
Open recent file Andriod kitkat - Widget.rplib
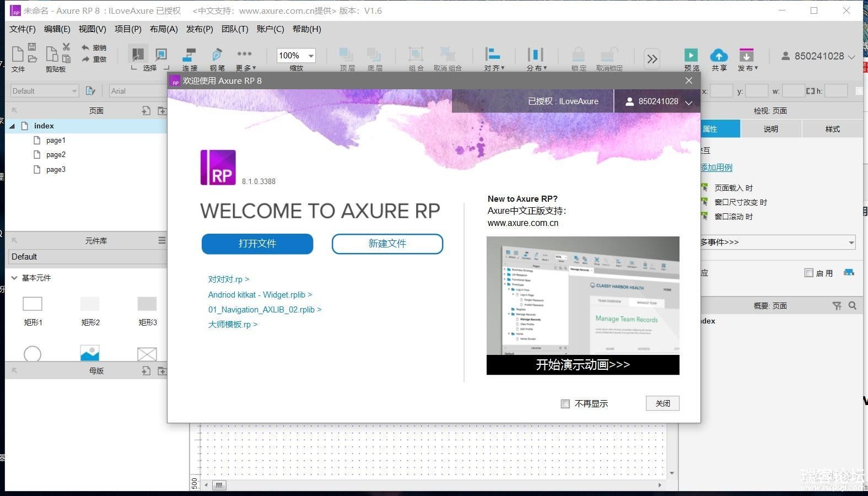(260, 295)
